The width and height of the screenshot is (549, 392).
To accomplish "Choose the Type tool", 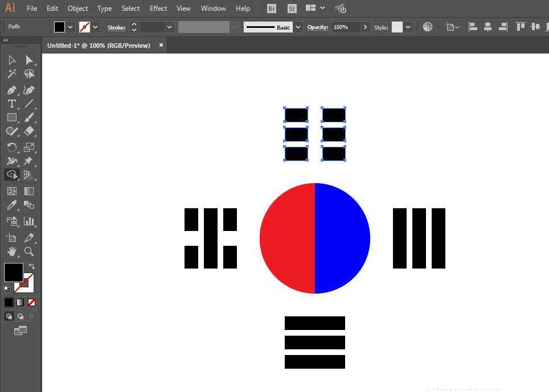I will point(11,104).
